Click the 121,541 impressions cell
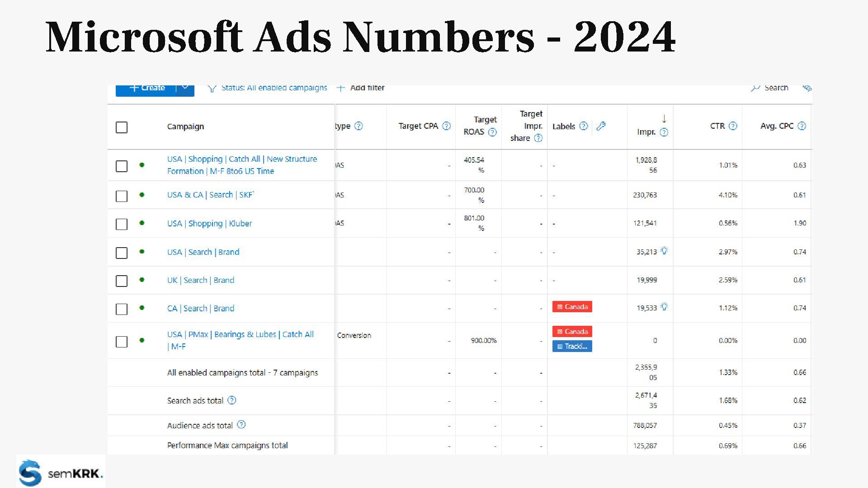The image size is (868, 488). (645, 223)
